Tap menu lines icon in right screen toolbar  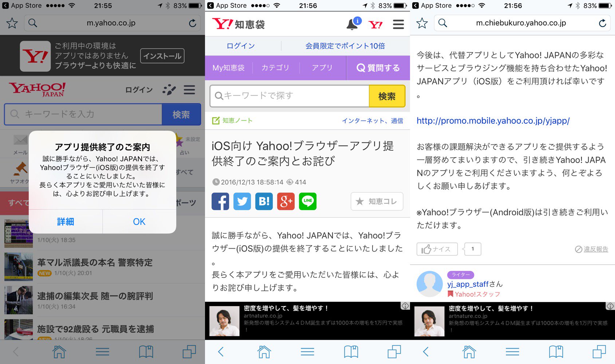pos(512,352)
